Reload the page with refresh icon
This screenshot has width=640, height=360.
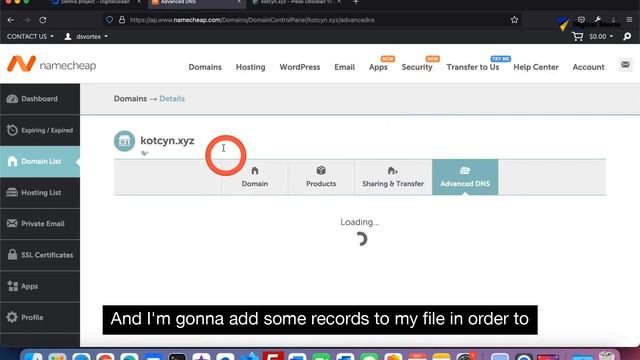[43, 20]
